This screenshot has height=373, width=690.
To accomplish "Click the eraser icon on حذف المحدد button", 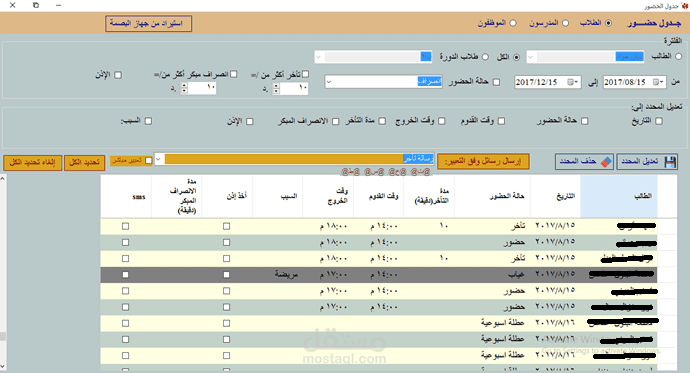I will (x=606, y=162).
